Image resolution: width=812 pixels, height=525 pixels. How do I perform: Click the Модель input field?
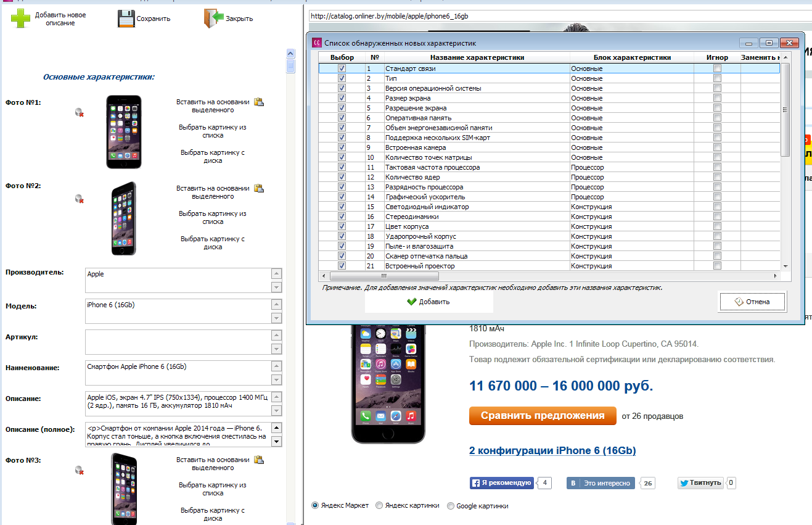pyautogui.click(x=179, y=312)
